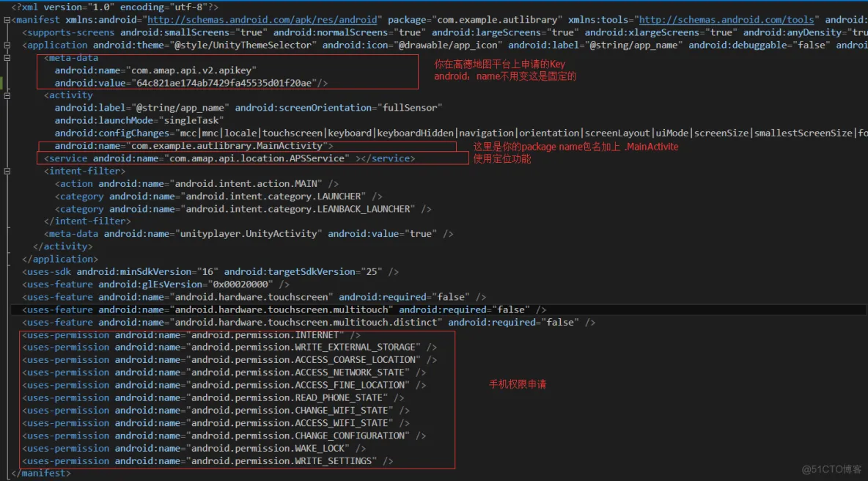Click the closing manifest tag
The image size is (868, 481).
41,474
